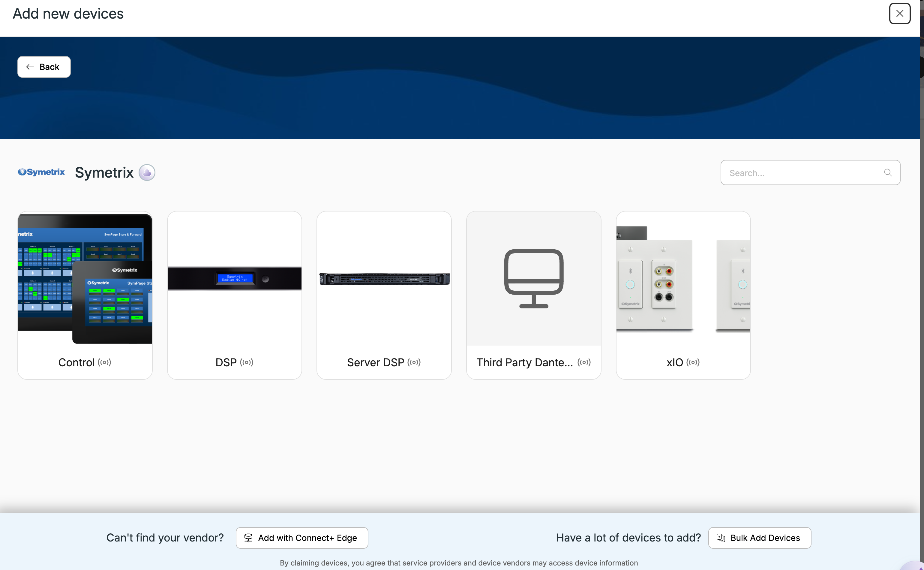Close the Add new devices dialog
The image size is (924, 570).
pos(899,13)
